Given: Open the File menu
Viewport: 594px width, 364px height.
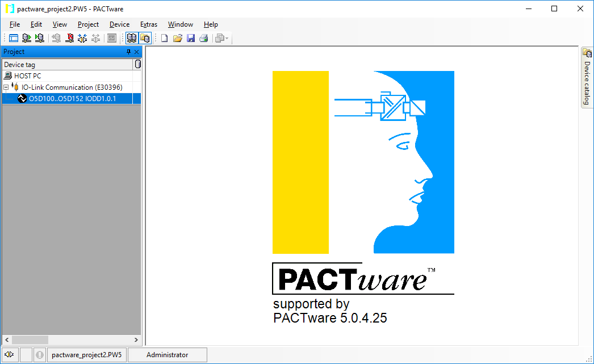Looking at the screenshot, I should coord(15,24).
